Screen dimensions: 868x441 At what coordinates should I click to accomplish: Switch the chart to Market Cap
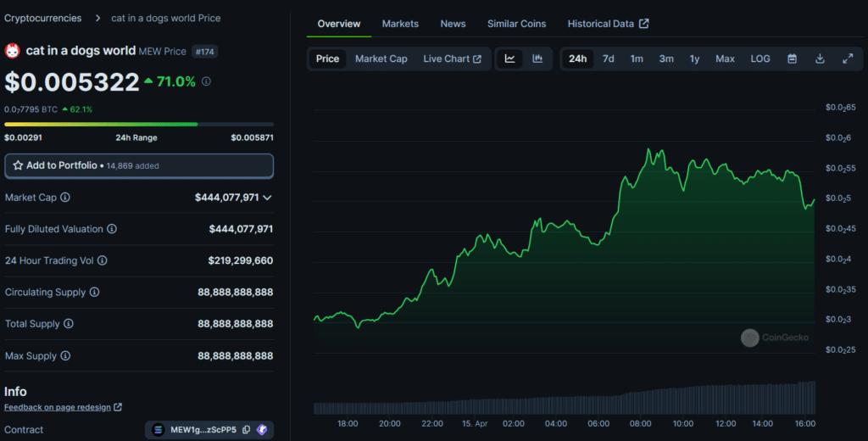click(x=381, y=59)
